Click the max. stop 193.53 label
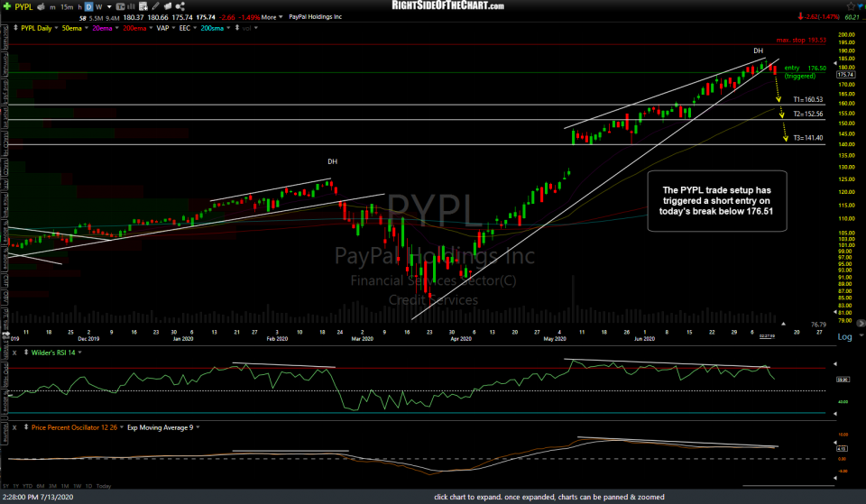The width and height of the screenshot is (866, 504). point(801,40)
